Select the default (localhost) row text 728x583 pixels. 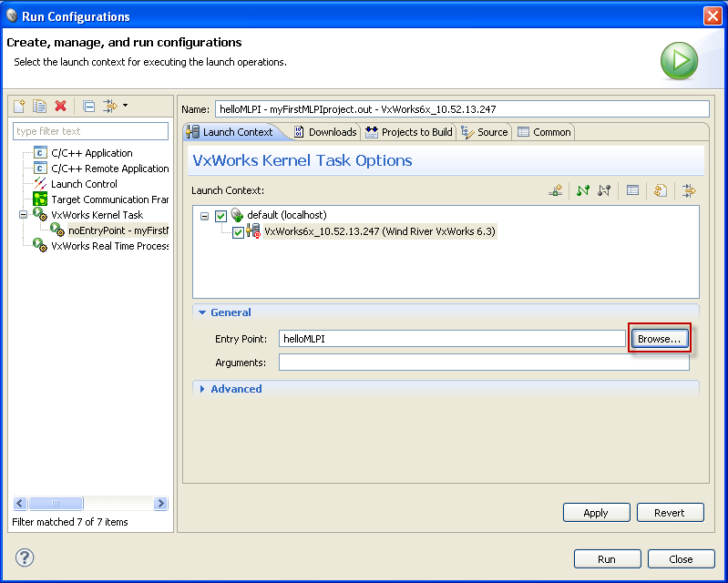[x=286, y=215]
